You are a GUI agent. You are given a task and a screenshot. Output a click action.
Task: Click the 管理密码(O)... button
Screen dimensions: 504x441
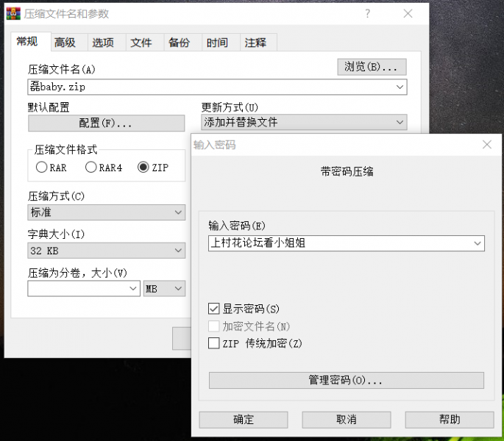pos(347,380)
